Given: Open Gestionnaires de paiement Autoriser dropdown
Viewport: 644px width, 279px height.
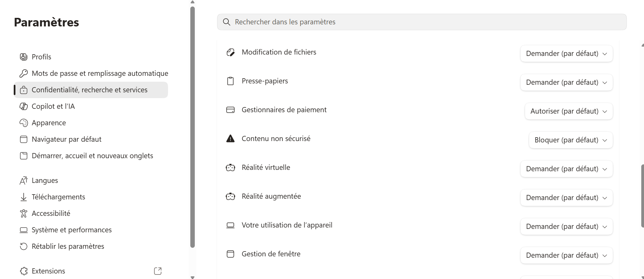Looking at the screenshot, I should (569, 111).
